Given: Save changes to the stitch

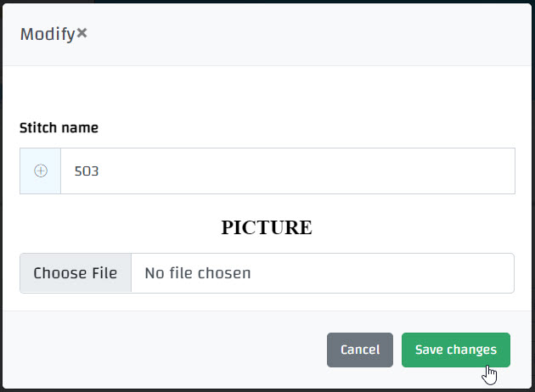Looking at the screenshot, I should [455, 350].
